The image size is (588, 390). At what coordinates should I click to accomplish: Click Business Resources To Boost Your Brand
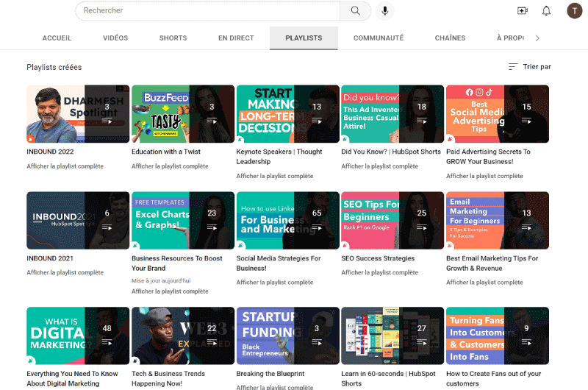[177, 263]
